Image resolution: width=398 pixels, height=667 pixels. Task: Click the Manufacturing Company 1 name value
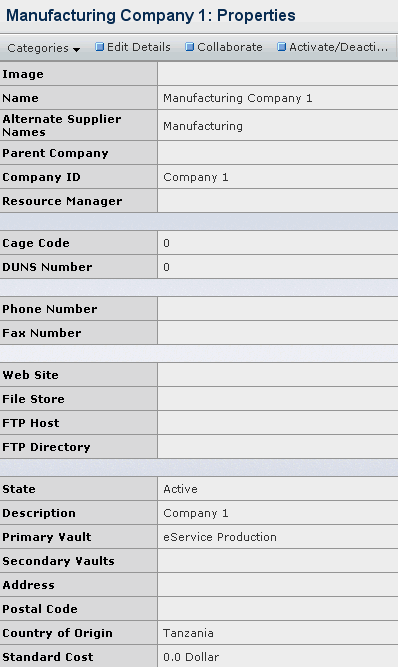tap(238, 98)
